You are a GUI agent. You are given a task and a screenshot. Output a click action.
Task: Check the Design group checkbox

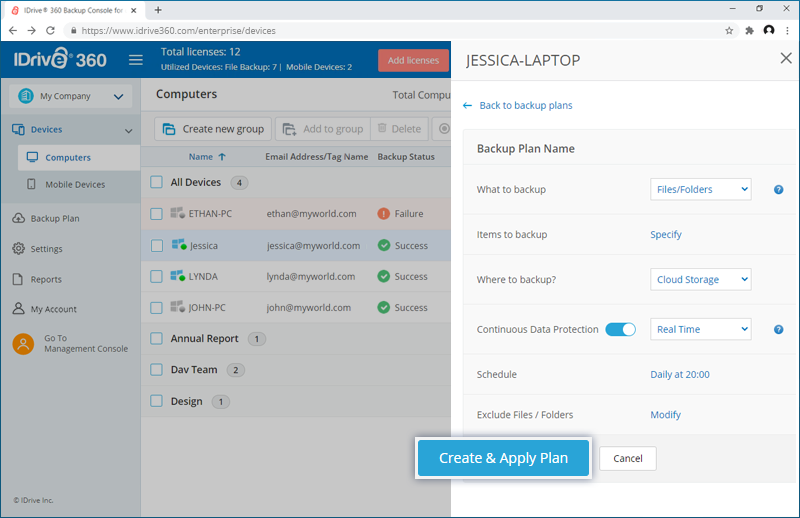(x=157, y=401)
